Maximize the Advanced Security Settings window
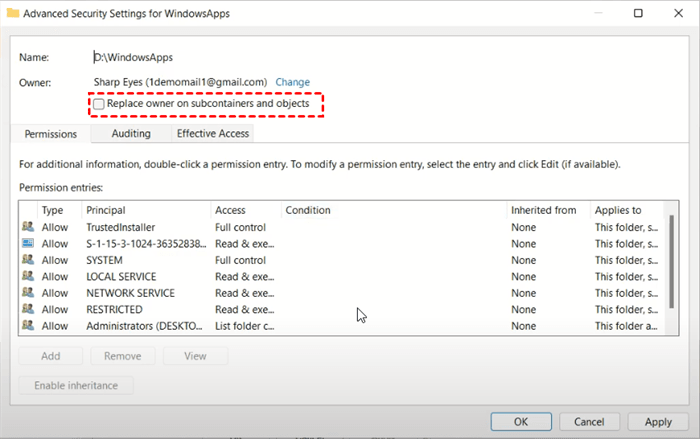 pyautogui.click(x=638, y=13)
